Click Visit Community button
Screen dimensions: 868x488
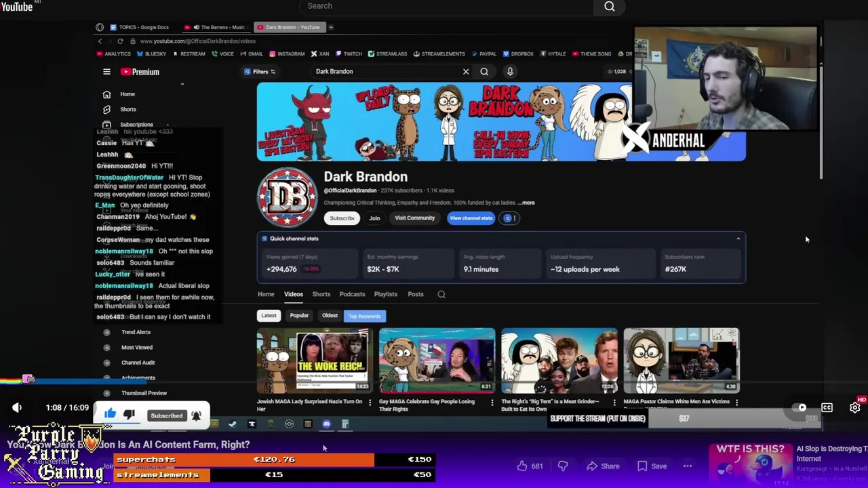pos(414,218)
